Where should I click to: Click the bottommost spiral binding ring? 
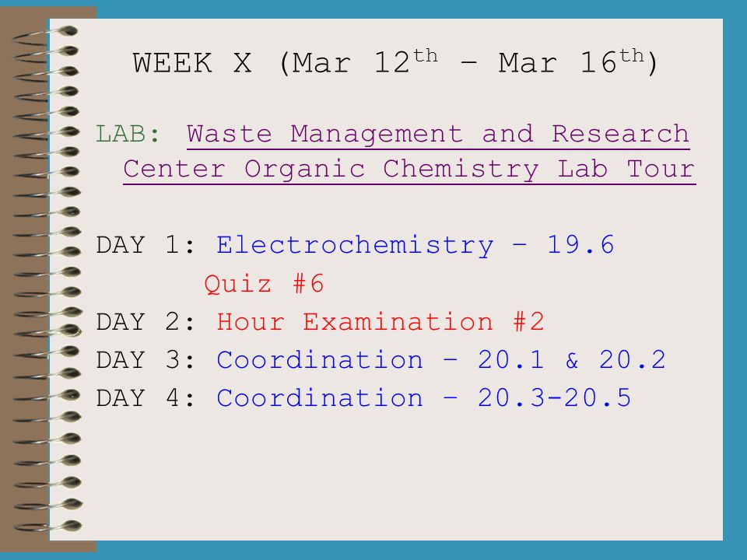(x=47, y=527)
